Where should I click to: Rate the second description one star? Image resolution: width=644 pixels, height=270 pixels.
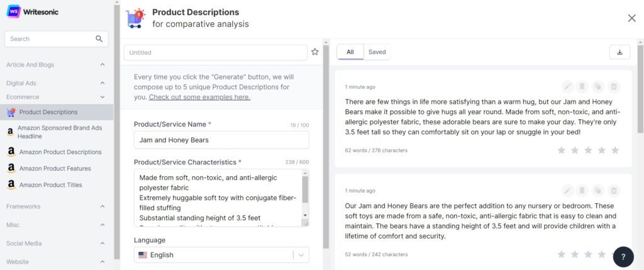pos(561,254)
